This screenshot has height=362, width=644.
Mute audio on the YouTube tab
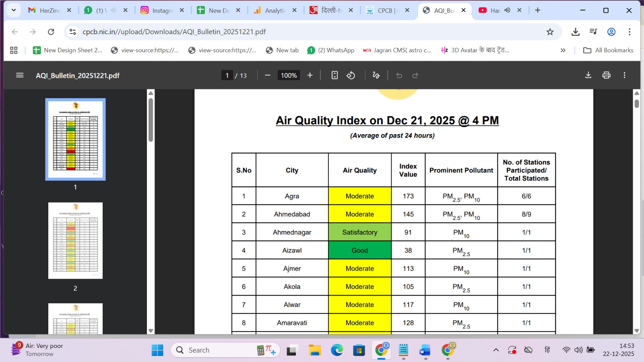point(508,10)
